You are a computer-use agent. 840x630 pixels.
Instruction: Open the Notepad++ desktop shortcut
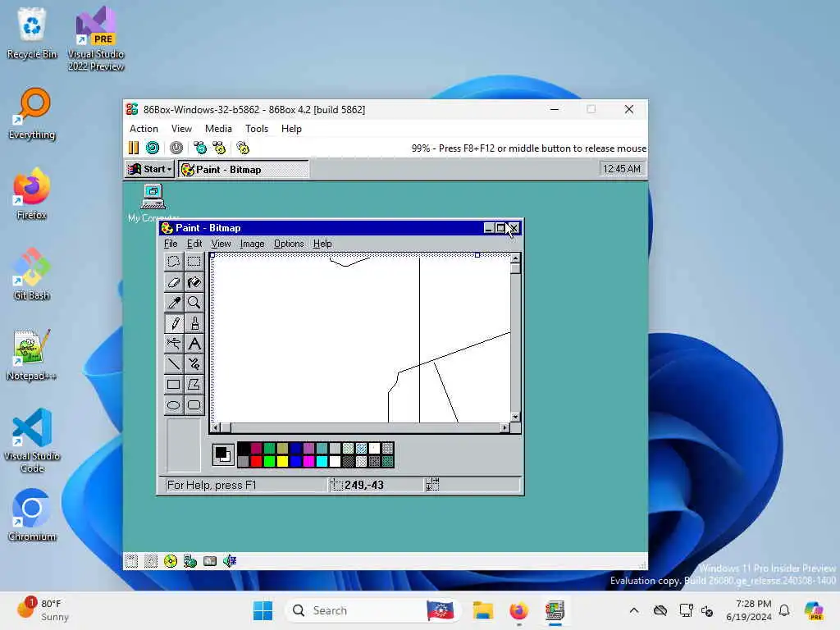(x=32, y=354)
